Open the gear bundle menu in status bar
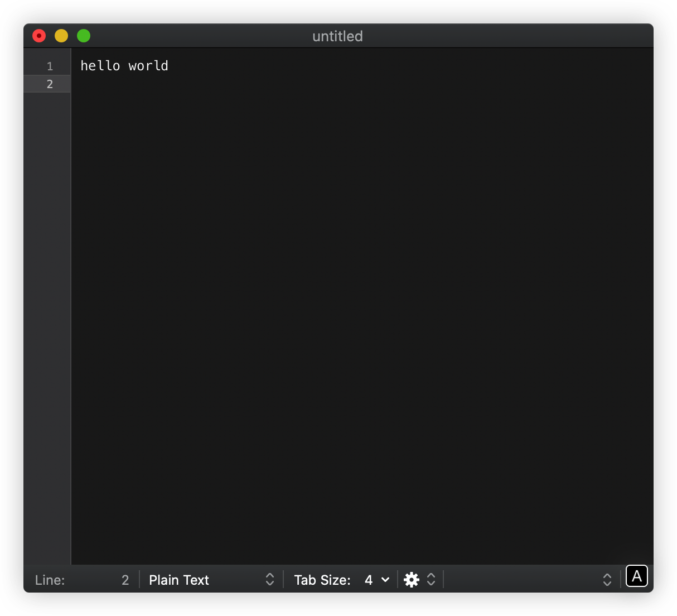Image resolution: width=677 pixels, height=616 pixels. point(412,580)
